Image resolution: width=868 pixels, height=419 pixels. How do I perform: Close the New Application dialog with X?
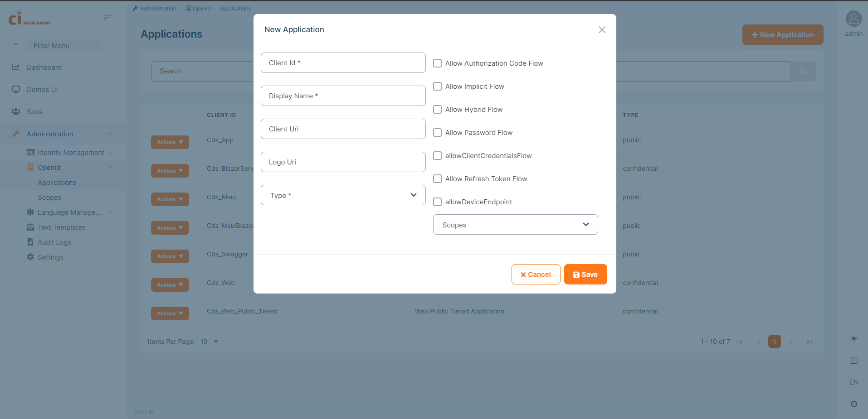(x=602, y=29)
